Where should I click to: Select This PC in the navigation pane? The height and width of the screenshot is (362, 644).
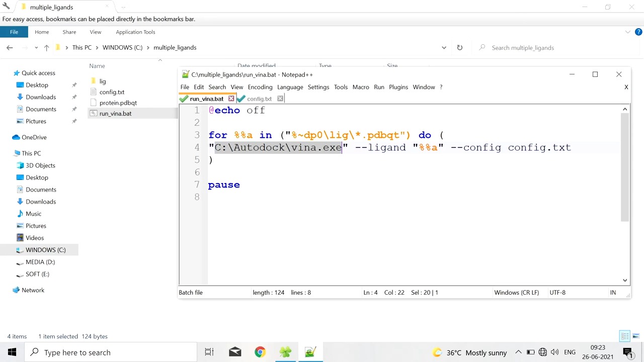coord(31,153)
